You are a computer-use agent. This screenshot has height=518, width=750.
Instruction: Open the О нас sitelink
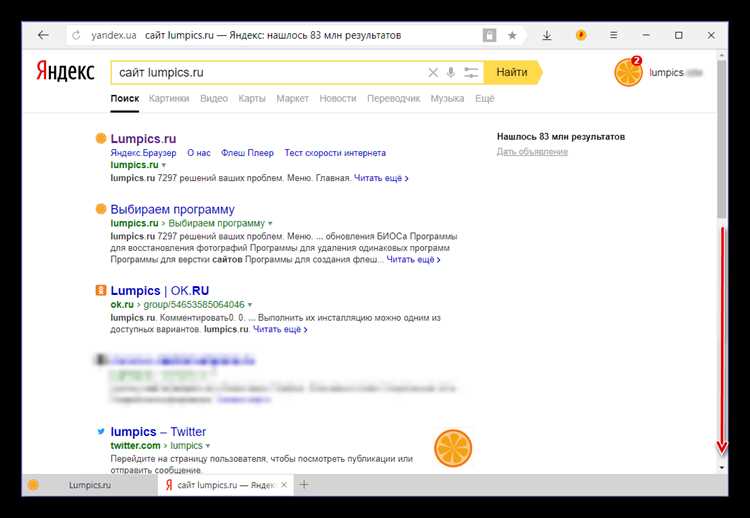point(199,153)
